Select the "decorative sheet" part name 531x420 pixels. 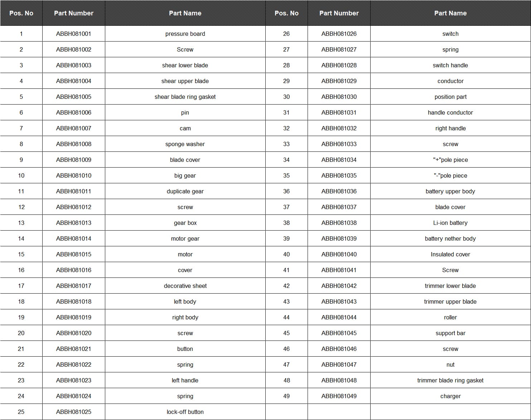tap(185, 286)
